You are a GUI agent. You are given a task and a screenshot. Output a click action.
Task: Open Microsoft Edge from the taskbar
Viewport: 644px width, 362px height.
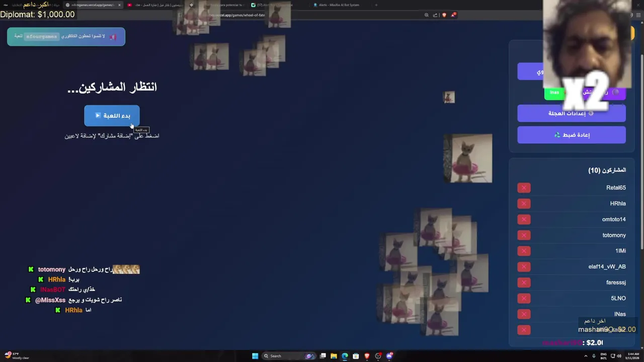(345, 356)
